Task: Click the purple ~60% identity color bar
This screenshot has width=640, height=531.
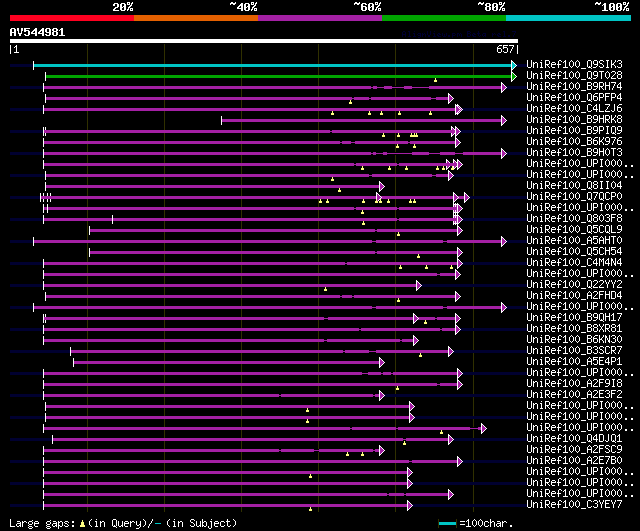Action: click(x=320, y=18)
